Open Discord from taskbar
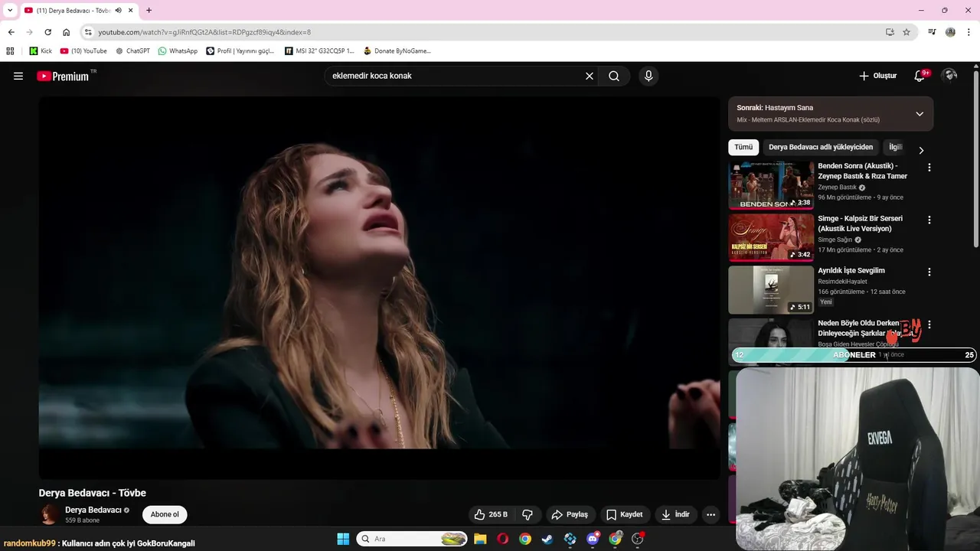This screenshot has width=980, height=551. click(x=593, y=539)
